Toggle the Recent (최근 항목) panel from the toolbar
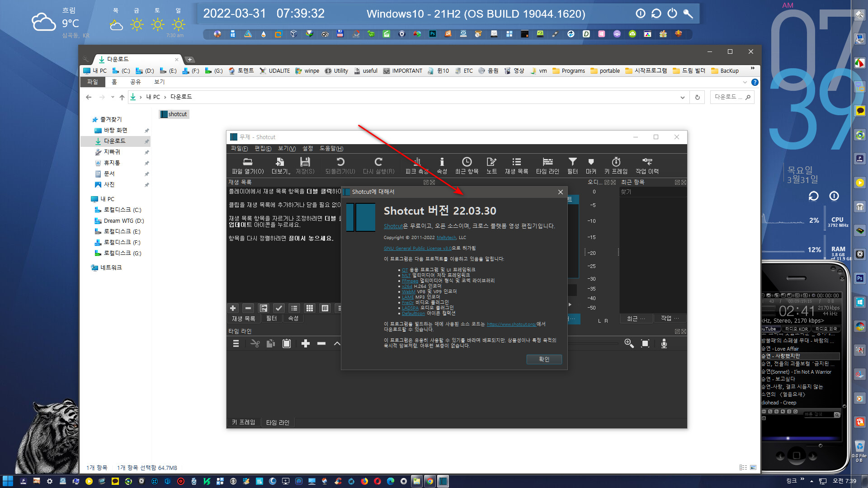 (x=467, y=165)
